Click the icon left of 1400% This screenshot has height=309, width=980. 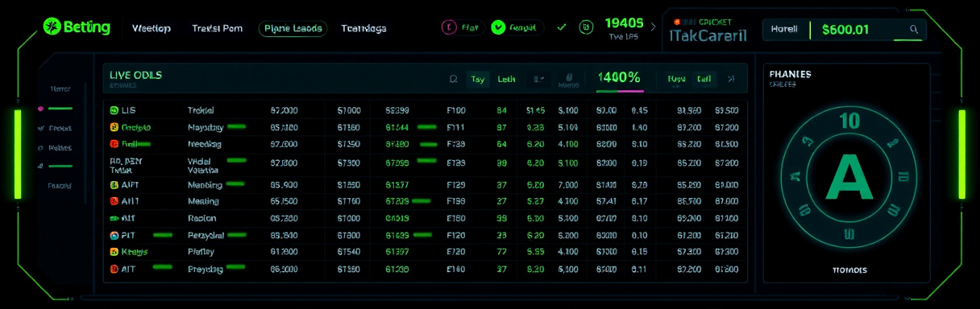[x=569, y=79]
